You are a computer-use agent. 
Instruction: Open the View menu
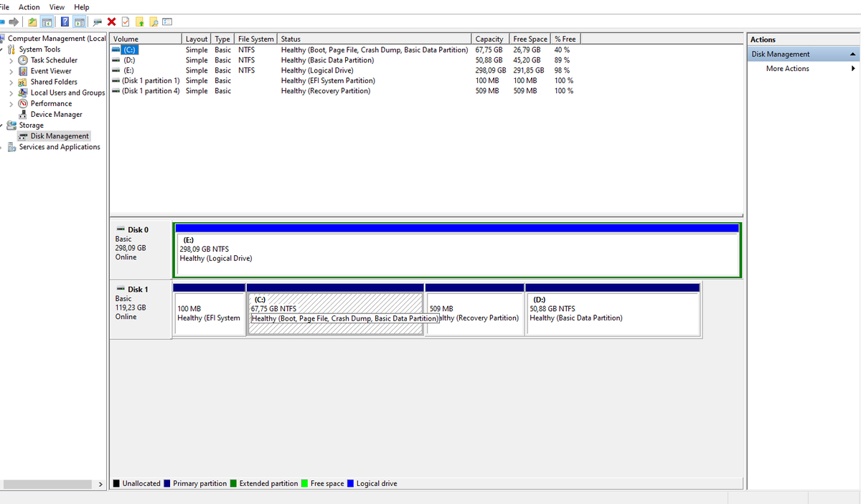pos(57,6)
